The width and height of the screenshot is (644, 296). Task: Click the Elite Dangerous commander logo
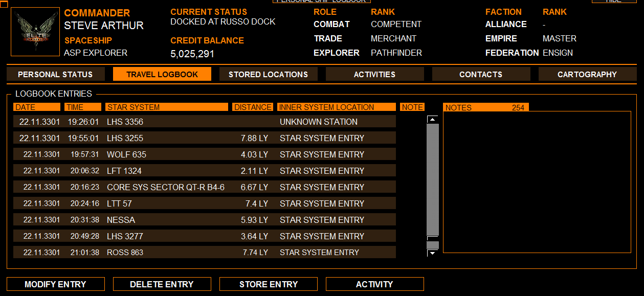35,32
